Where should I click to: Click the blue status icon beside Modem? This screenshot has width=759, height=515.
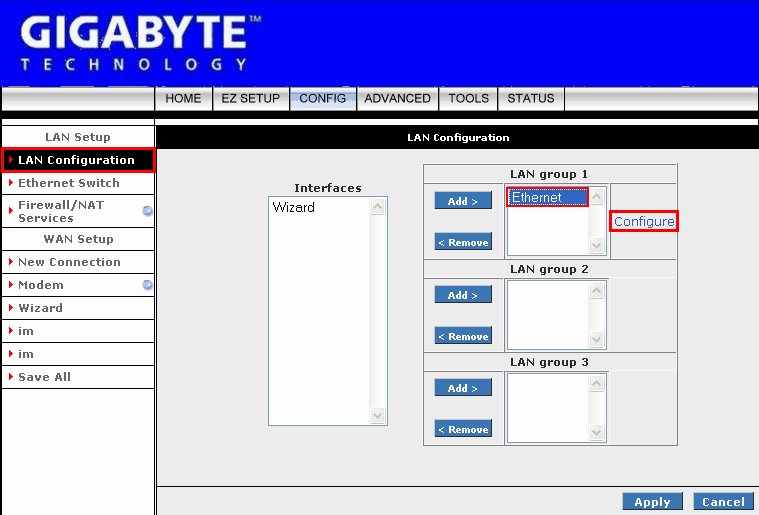pyautogui.click(x=148, y=285)
